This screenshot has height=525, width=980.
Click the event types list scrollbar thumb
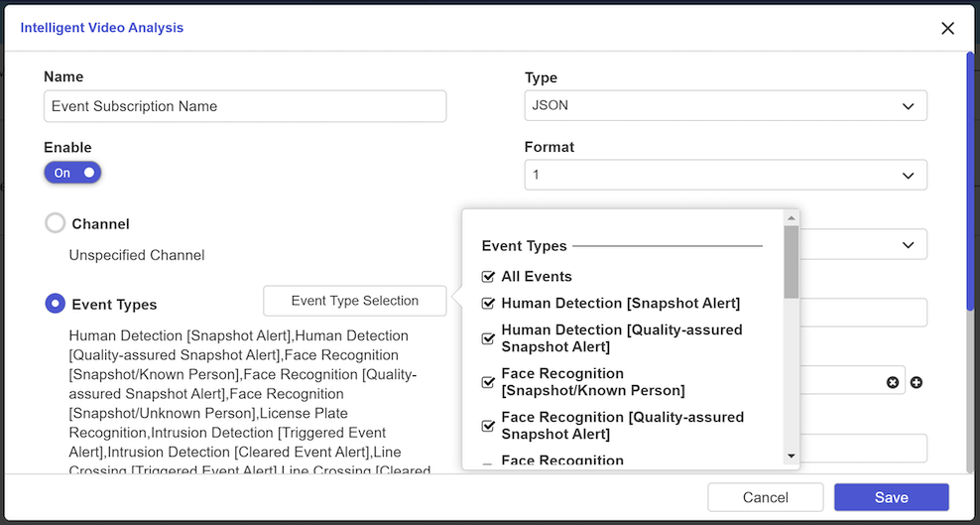(791, 262)
